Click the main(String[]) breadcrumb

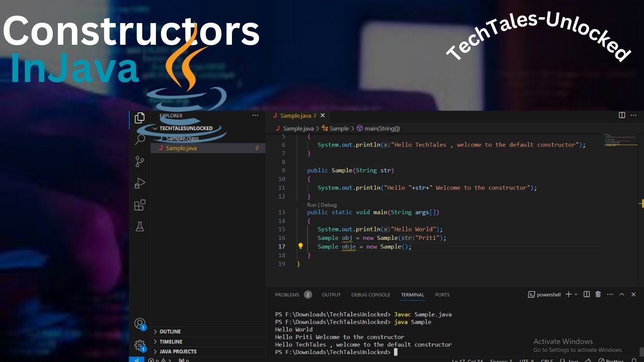pos(378,129)
